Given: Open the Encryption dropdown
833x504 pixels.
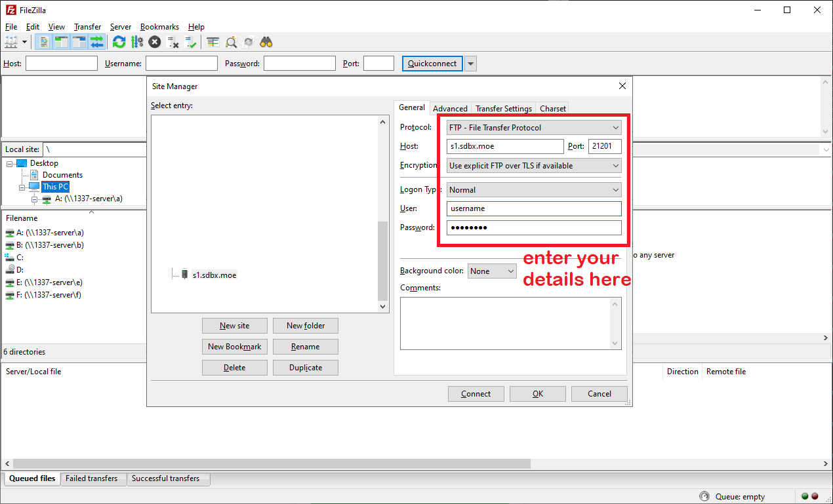Looking at the screenshot, I should click(534, 166).
